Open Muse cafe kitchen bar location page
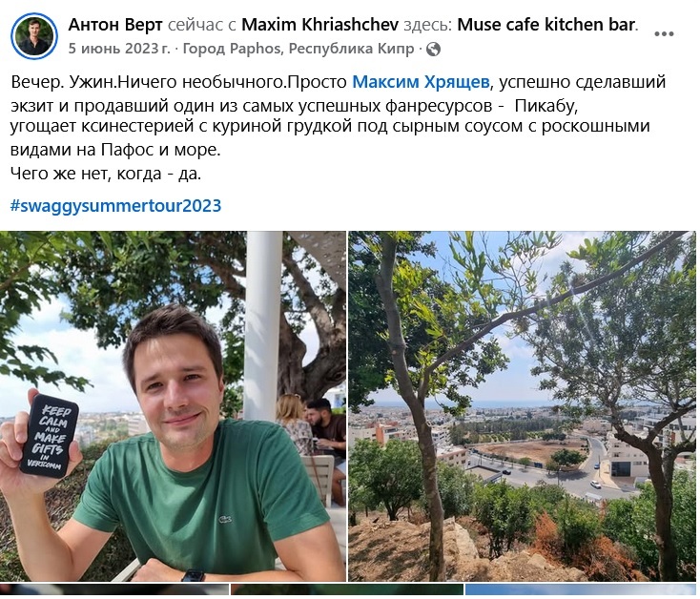Screen dimensions: 700x599 click(x=546, y=25)
